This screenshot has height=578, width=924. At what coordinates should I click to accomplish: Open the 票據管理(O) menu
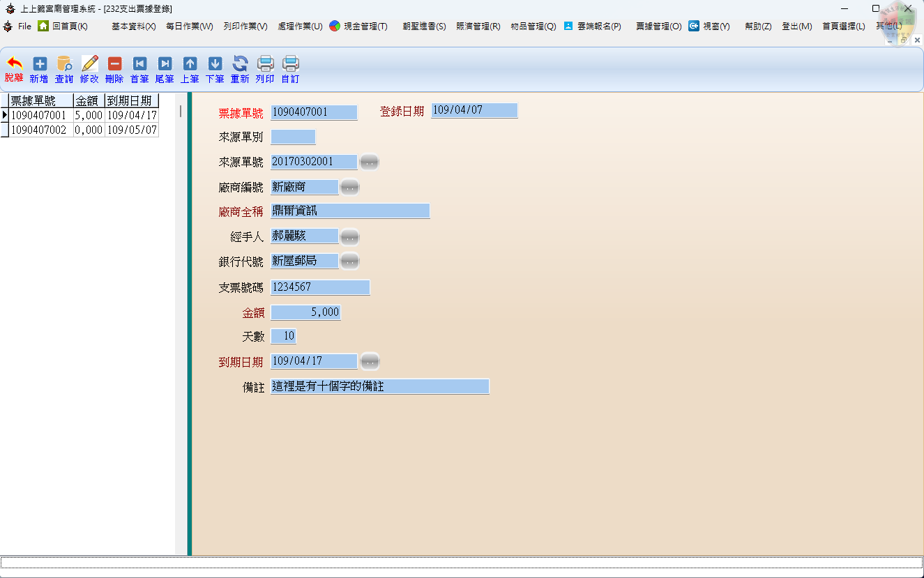658,26
